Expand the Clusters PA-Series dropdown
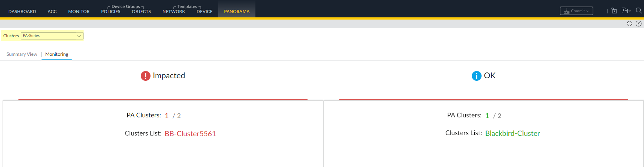The image size is (644, 167). pyautogui.click(x=52, y=36)
